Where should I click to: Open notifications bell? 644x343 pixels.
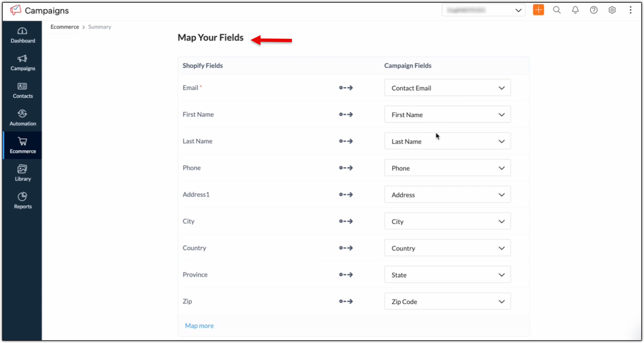(x=575, y=10)
